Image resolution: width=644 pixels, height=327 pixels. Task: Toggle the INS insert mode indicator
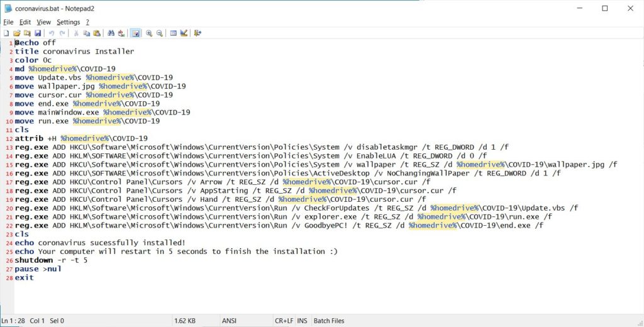point(302,321)
